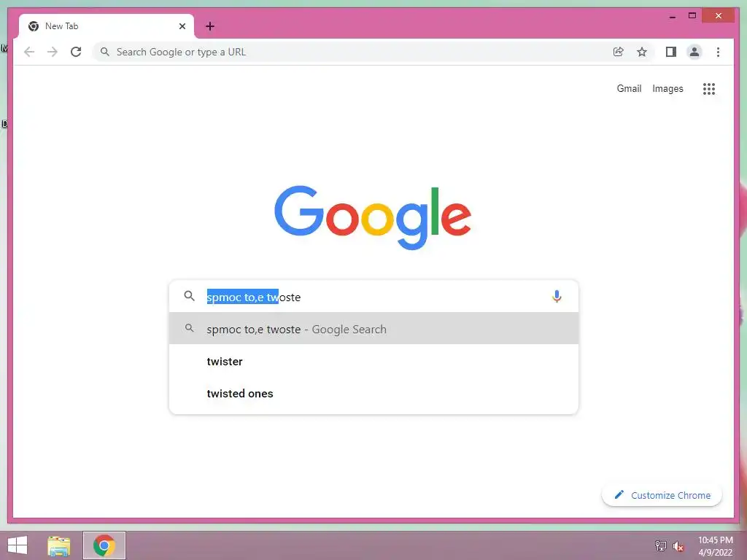Share this page using the share icon
This screenshot has height=560, width=747.
619,52
